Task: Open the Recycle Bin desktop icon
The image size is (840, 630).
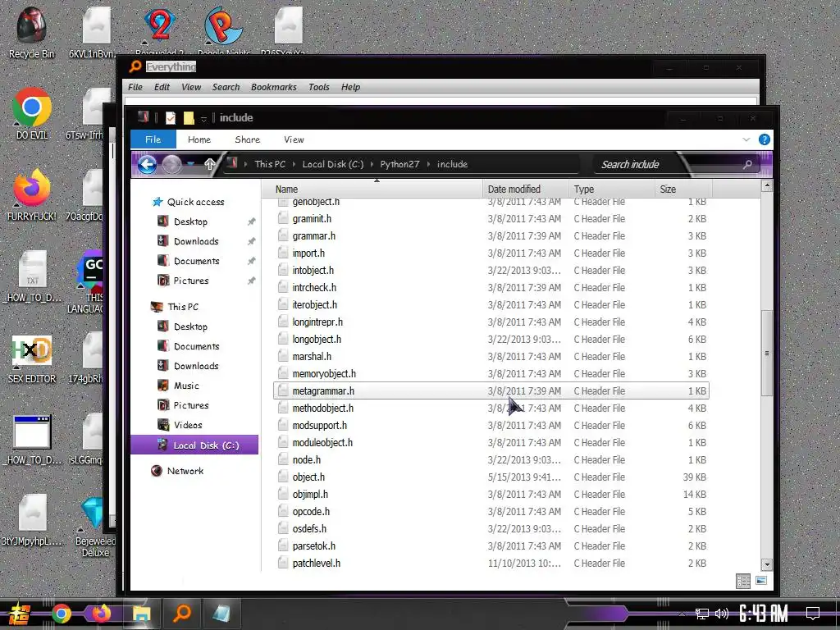Action: pos(31,32)
